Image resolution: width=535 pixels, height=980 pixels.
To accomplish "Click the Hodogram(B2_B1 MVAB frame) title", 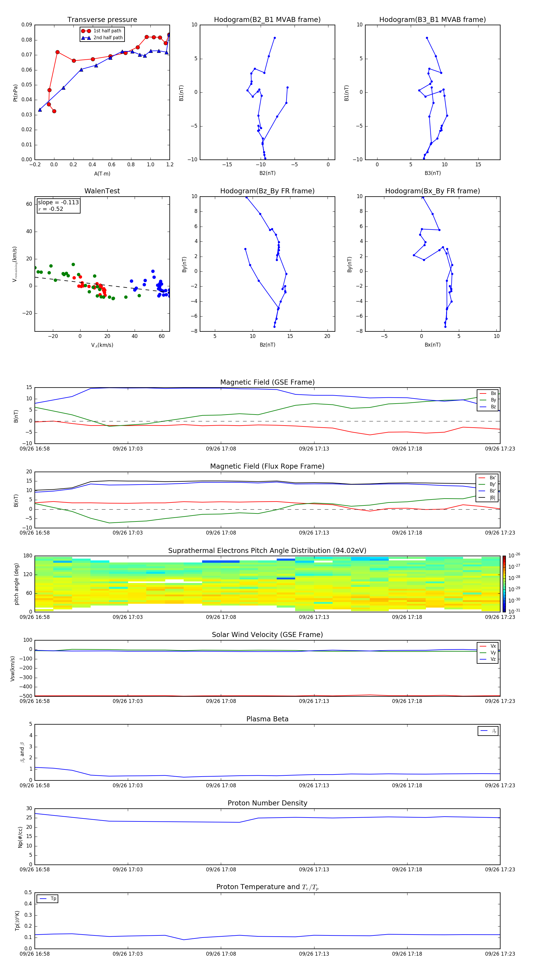I will coord(267,19).
